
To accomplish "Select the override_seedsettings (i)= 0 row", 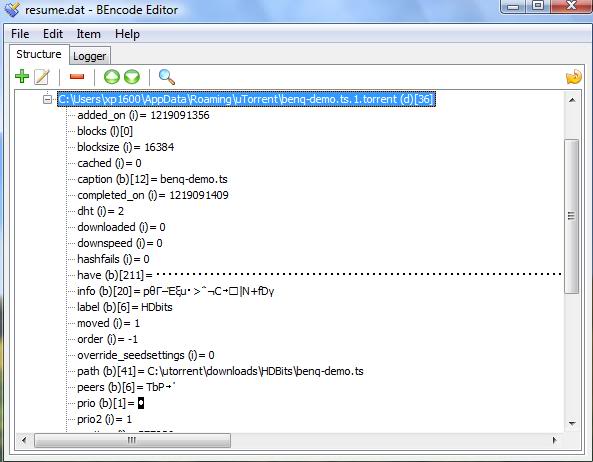I will [x=146, y=355].
